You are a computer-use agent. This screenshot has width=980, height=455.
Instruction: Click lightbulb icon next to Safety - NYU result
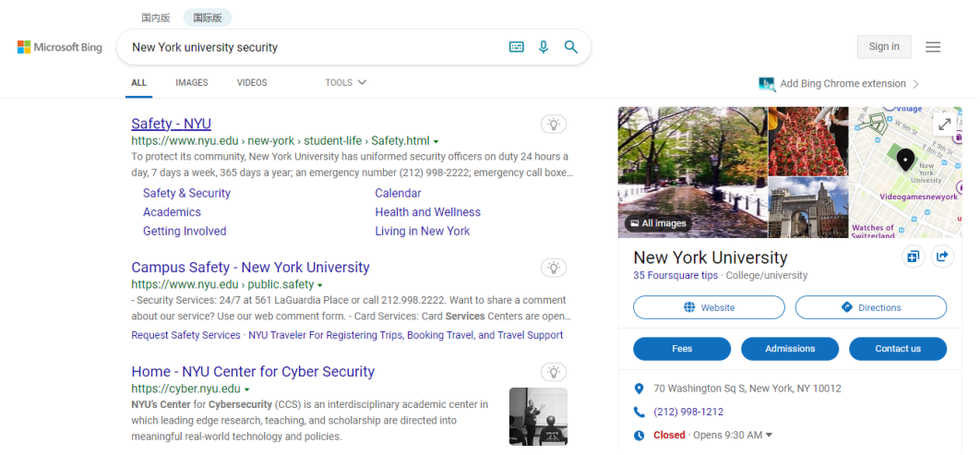pos(554,124)
